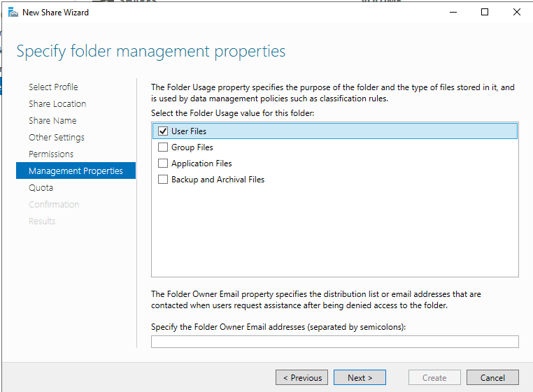Tick the Application Files checkbox
The height and width of the screenshot is (392, 533).
tap(163, 164)
